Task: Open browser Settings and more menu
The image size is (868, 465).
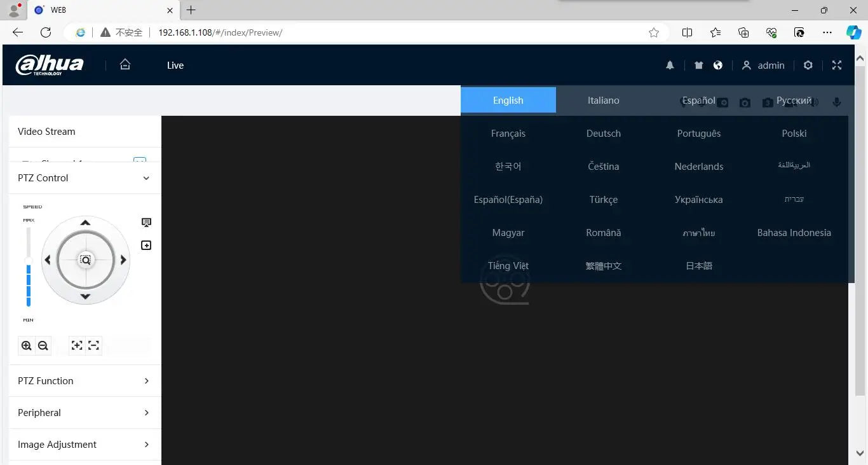Action: tap(827, 32)
